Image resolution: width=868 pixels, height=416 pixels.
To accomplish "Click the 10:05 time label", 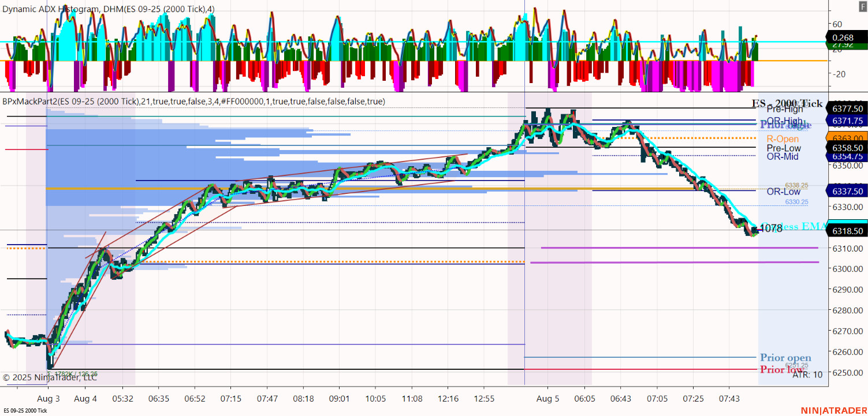I will point(375,399).
